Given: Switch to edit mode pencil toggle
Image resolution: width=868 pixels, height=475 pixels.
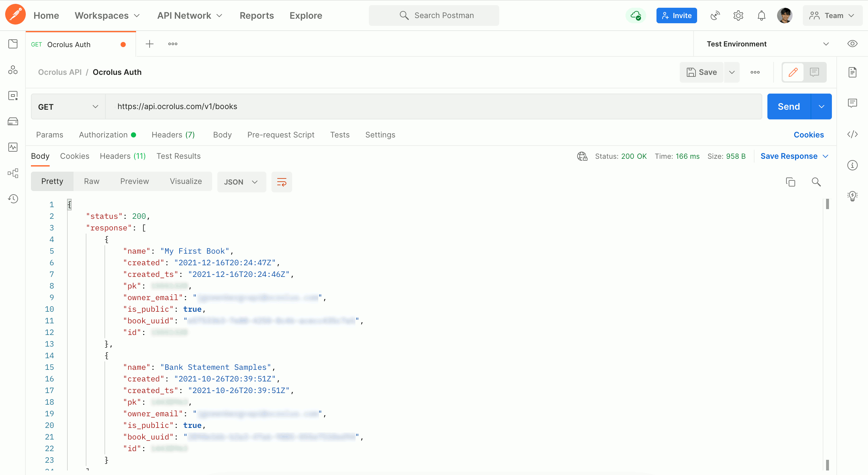Looking at the screenshot, I should click(x=793, y=72).
